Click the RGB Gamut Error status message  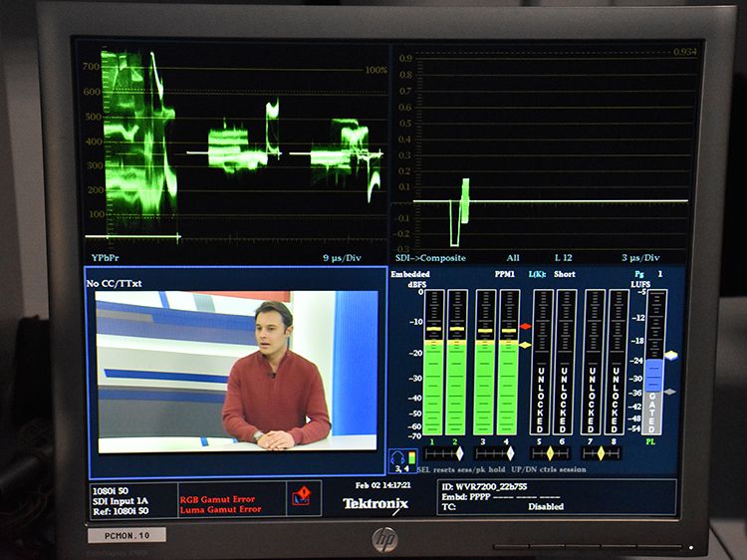[219, 497]
